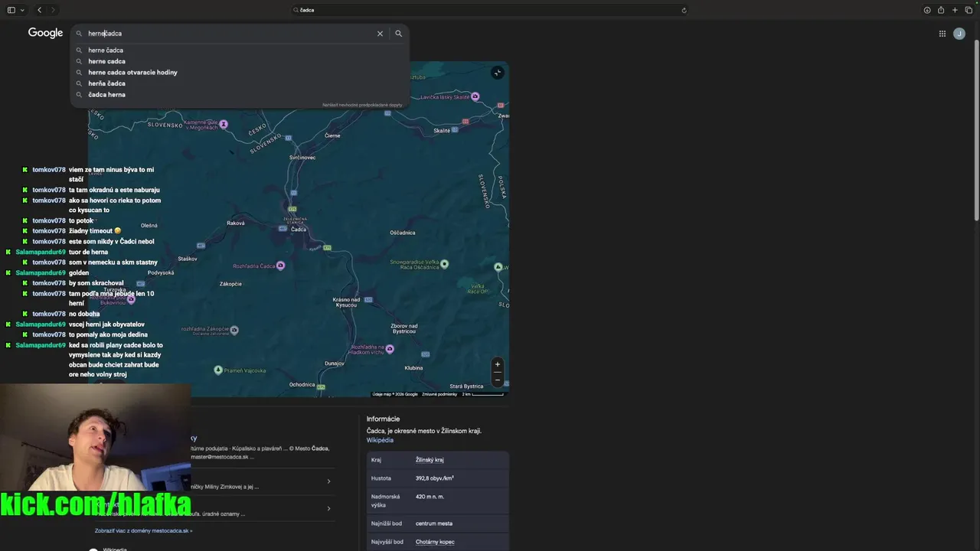Select suggestion 'čadca herna'
The height and width of the screenshot is (551, 980).
click(106, 95)
